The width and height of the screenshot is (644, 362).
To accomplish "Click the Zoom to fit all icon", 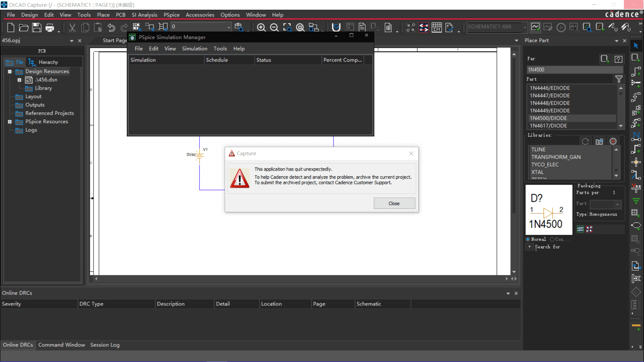I will 300,27.
